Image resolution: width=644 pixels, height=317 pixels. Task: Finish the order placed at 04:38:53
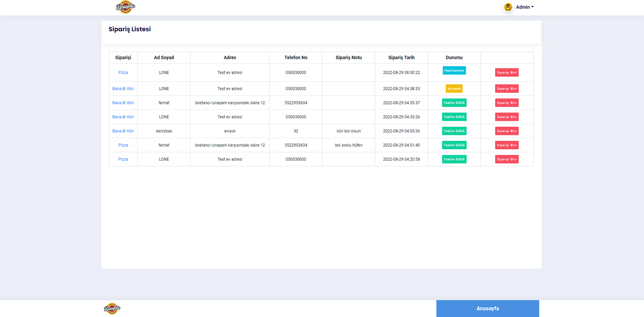(x=507, y=89)
